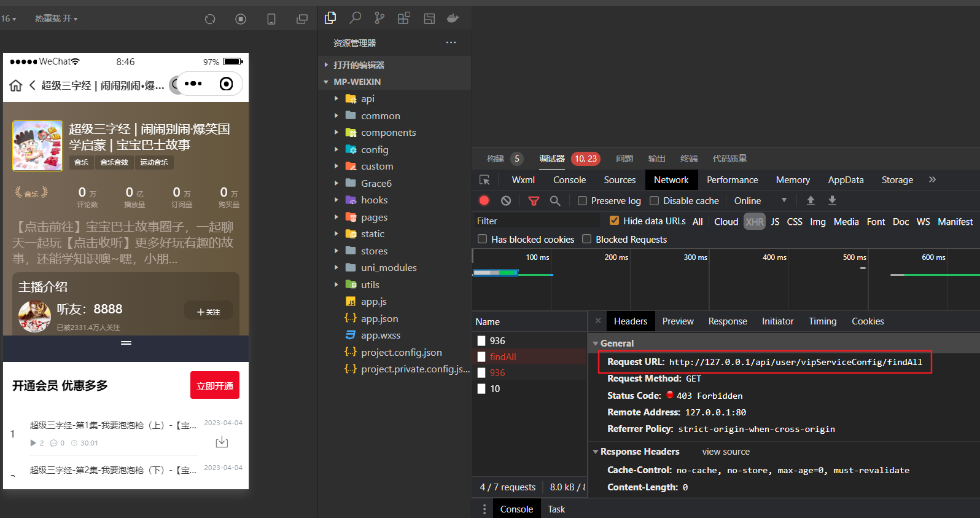Click the view source link

(726, 452)
